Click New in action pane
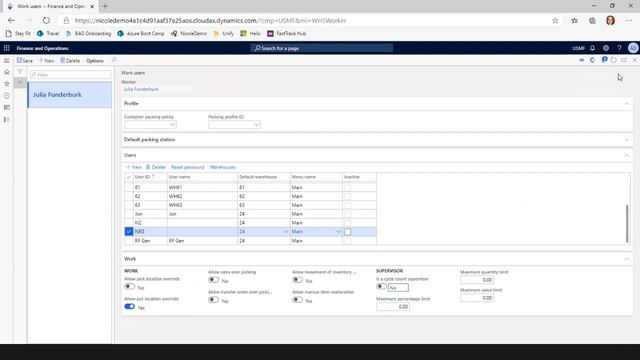Screen dimensions: 640x360 [x=47, y=60]
